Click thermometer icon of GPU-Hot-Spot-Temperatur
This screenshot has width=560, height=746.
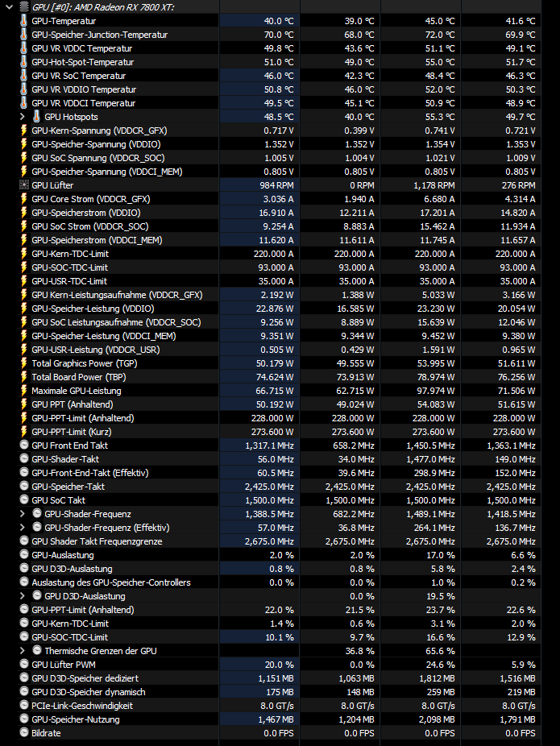tap(24, 62)
